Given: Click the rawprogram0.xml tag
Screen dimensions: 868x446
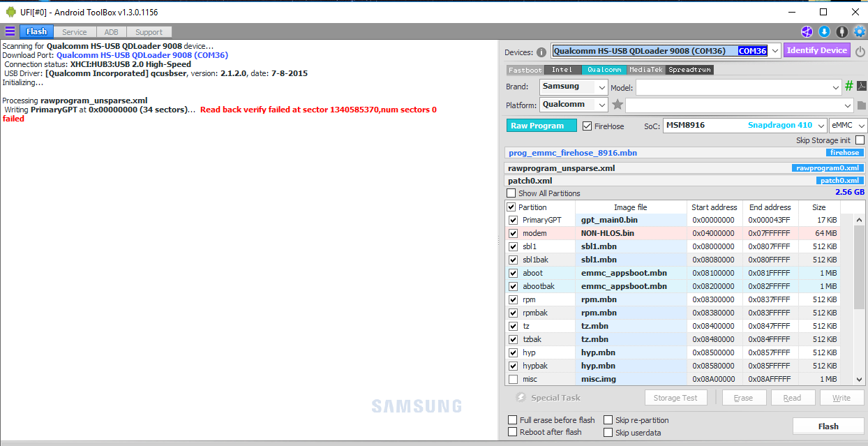Looking at the screenshot, I should 828,168.
